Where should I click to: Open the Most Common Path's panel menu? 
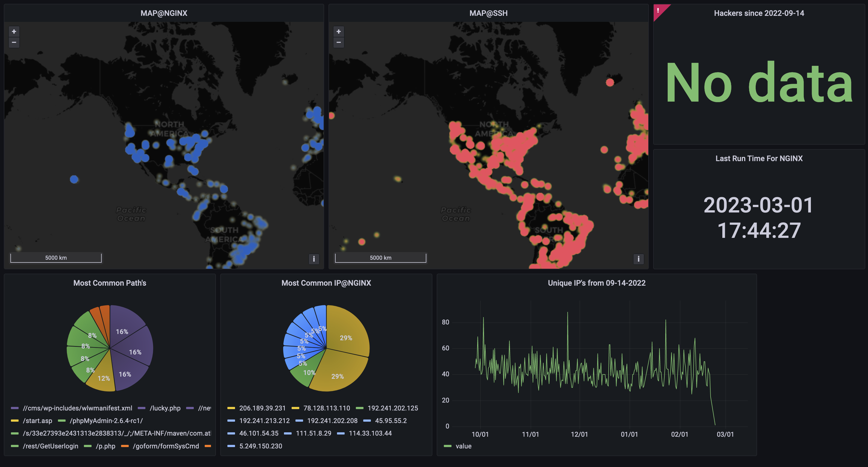110,283
